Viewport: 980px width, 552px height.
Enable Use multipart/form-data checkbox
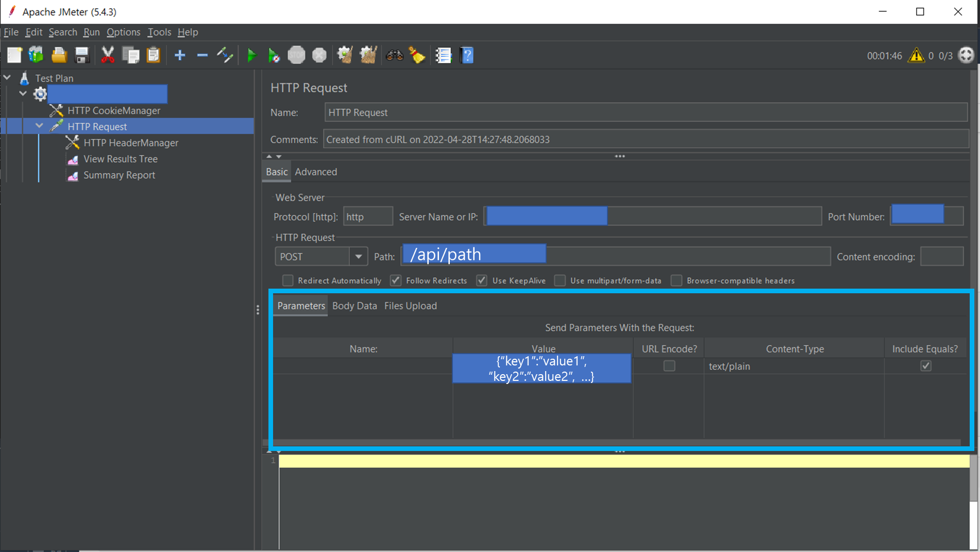click(560, 280)
